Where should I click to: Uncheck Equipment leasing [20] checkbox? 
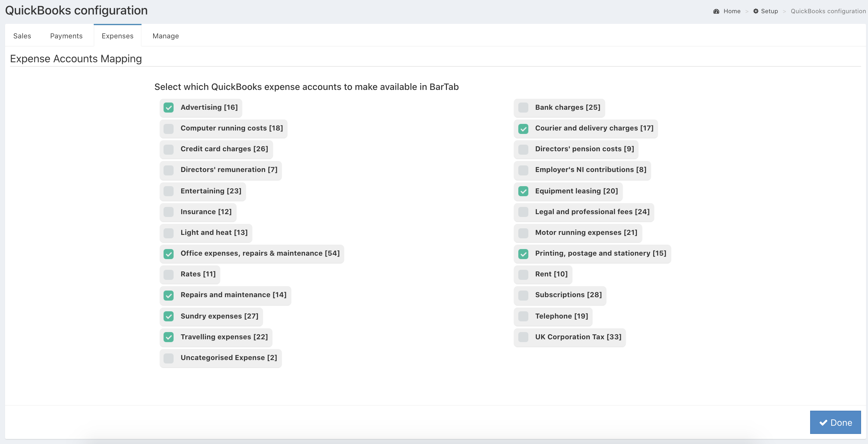(x=523, y=191)
